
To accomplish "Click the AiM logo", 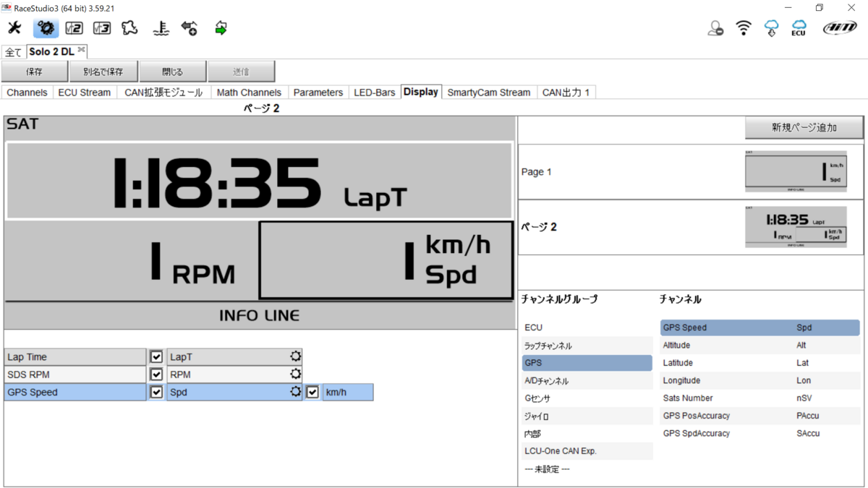I will [x=840, y=28].
